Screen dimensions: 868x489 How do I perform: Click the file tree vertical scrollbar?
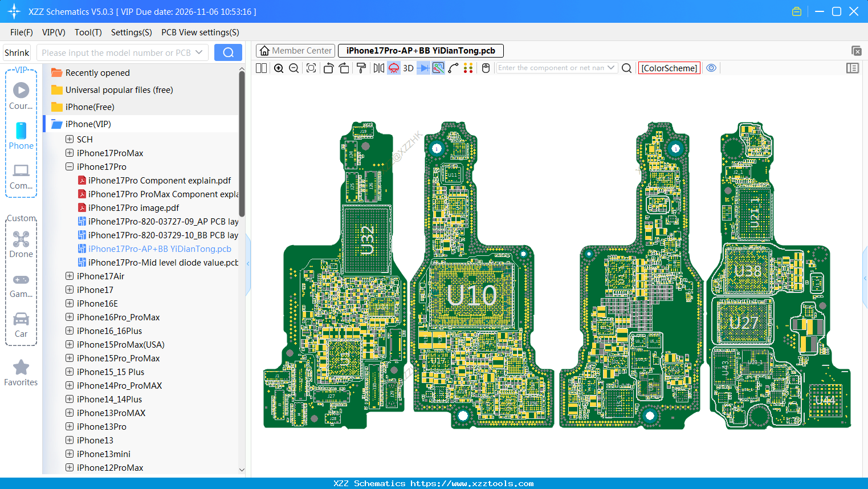[242, 142]
